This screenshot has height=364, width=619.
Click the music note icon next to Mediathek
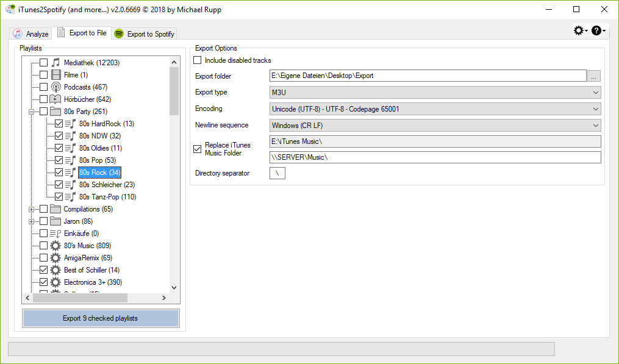55,62
